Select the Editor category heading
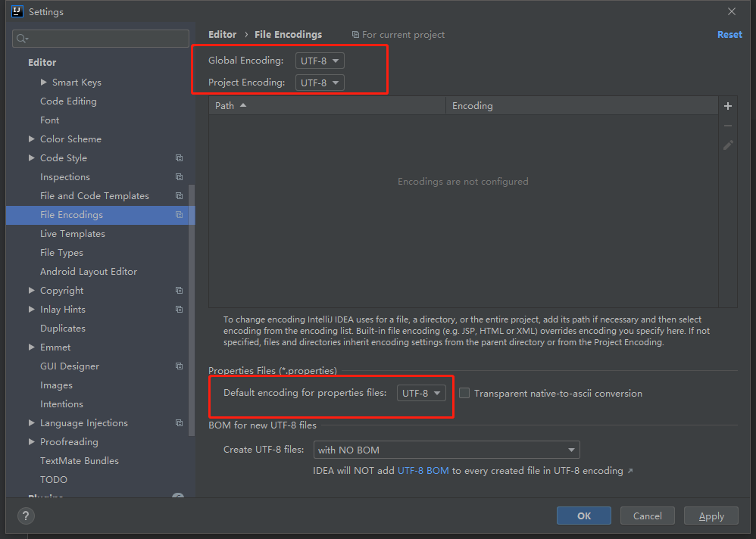The width and height of the screenshot is (756, 539). [42, 62]
